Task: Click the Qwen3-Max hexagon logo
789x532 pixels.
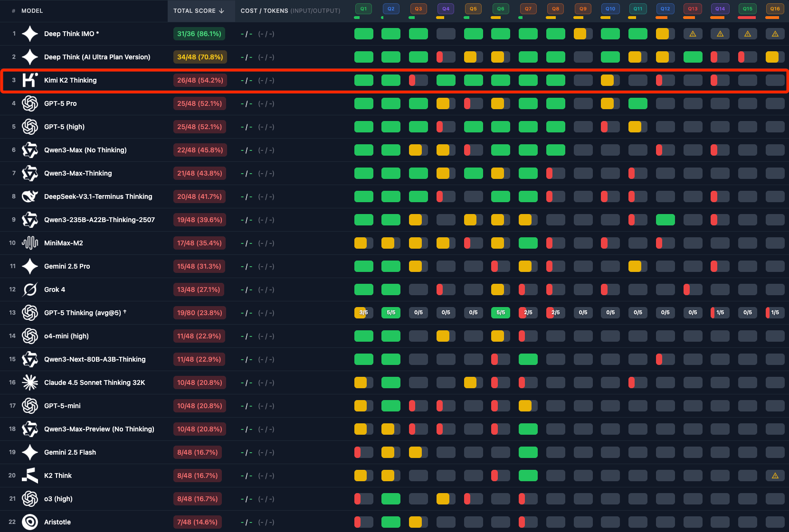Action: pos(29,150)
